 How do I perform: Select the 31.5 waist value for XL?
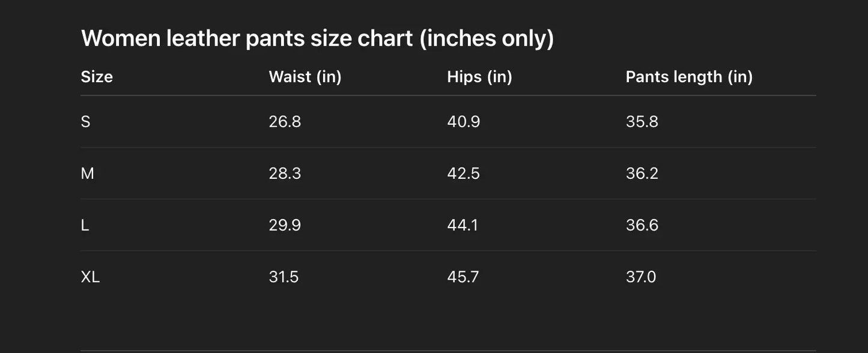tap(284, 277)
